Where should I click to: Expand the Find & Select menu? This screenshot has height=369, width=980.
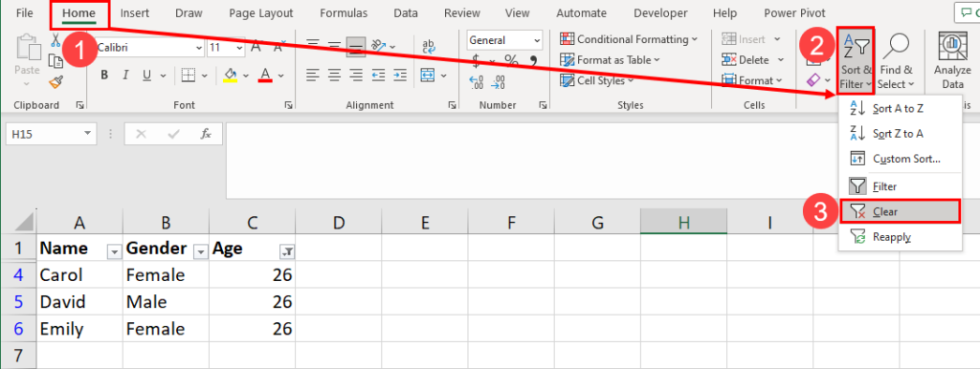click(896, 61)
